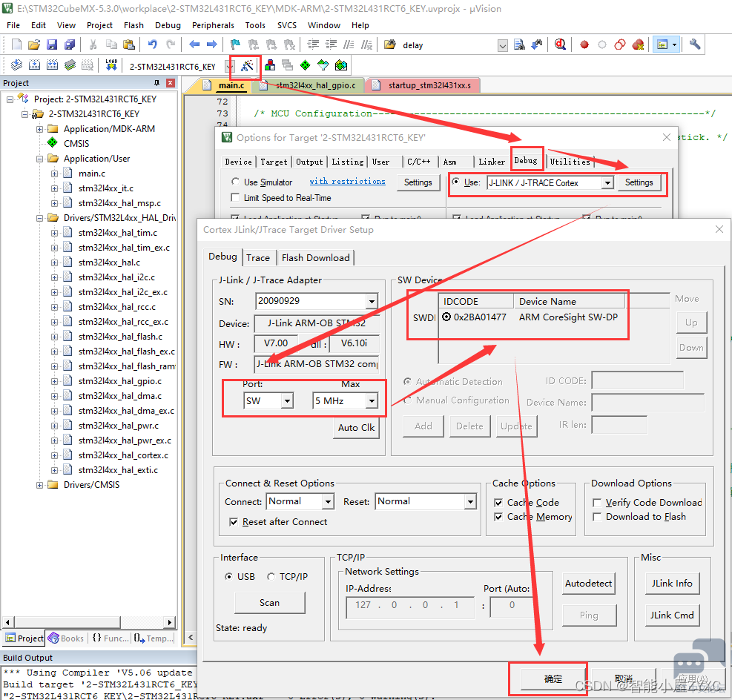Select the TCP/IP interface radio button
The width and height of the screenshot is (732, 700).
point(271,576)
